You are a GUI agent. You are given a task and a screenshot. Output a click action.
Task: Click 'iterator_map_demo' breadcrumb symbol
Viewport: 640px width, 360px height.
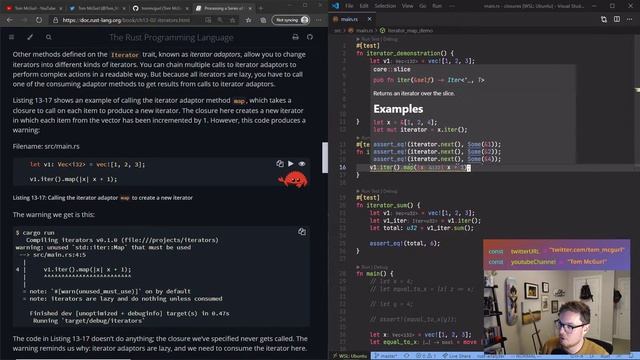[x=410, y=31]
